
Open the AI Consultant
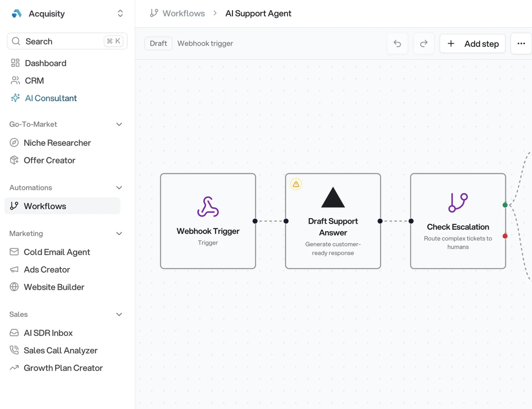click(51, 98)
